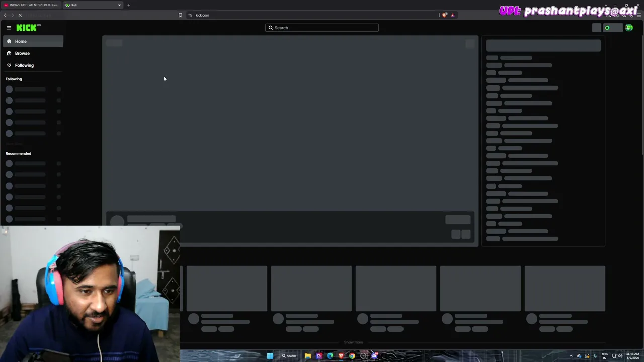Screen dimensions: 644x362
Task: Open a new browser tab
Action: click(128, 5)
